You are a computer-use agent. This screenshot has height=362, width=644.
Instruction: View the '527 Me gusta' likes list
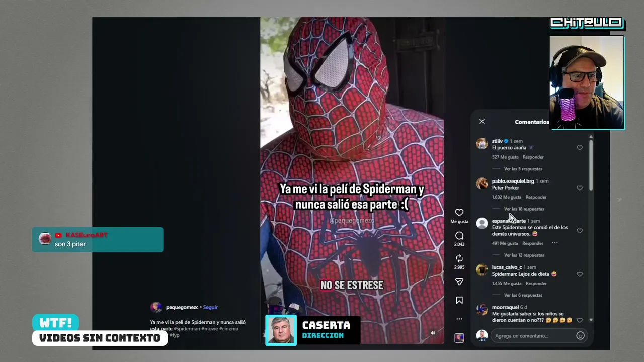click(x=505, y=157)
